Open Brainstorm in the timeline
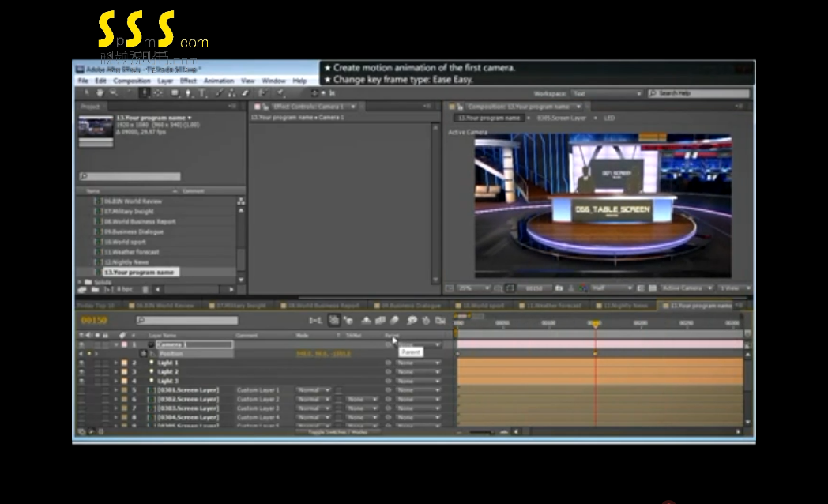The image size is (828, 504). (412, 321)
